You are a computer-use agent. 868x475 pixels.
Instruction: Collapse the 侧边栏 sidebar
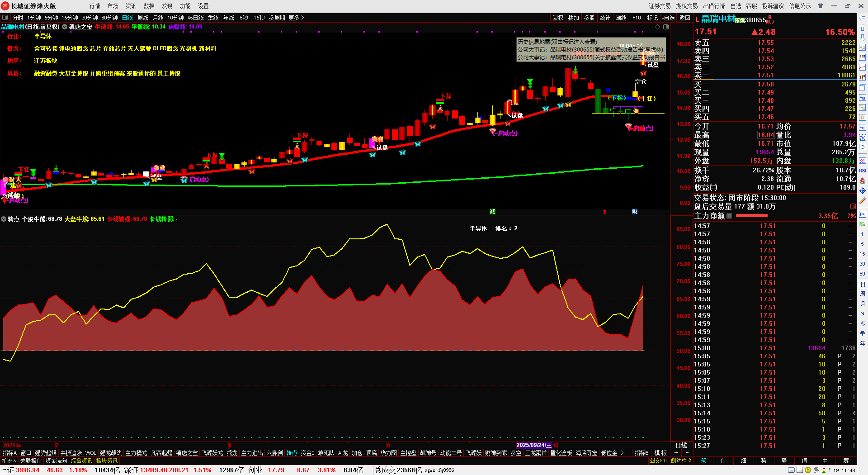pos(681,461)
